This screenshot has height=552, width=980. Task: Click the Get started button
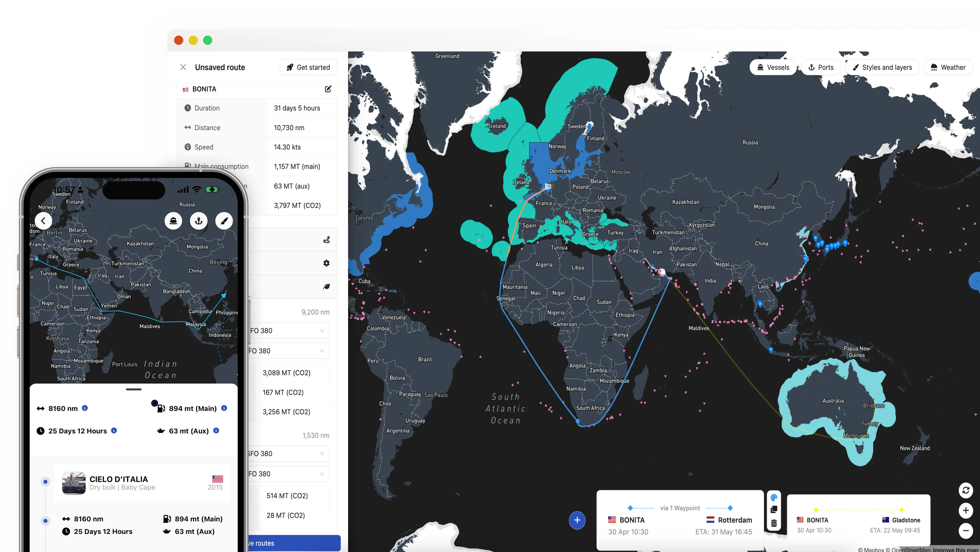pyautogui.click(x=308, y=67)
